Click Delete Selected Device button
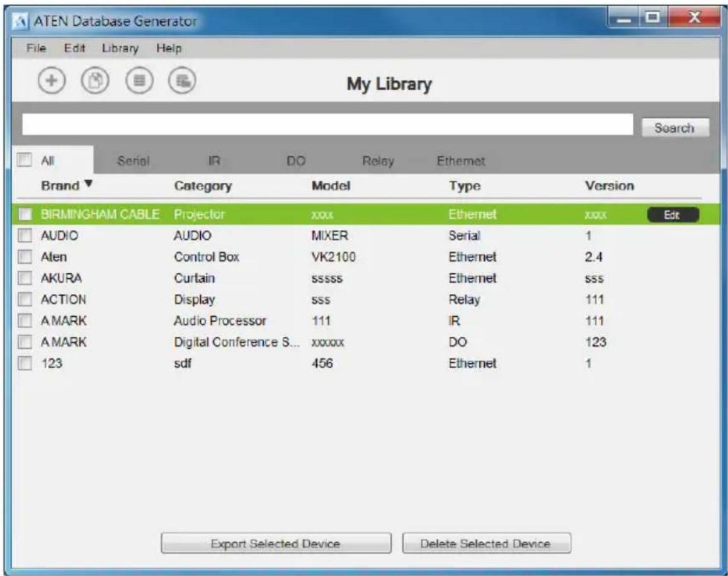 (486, 543)
